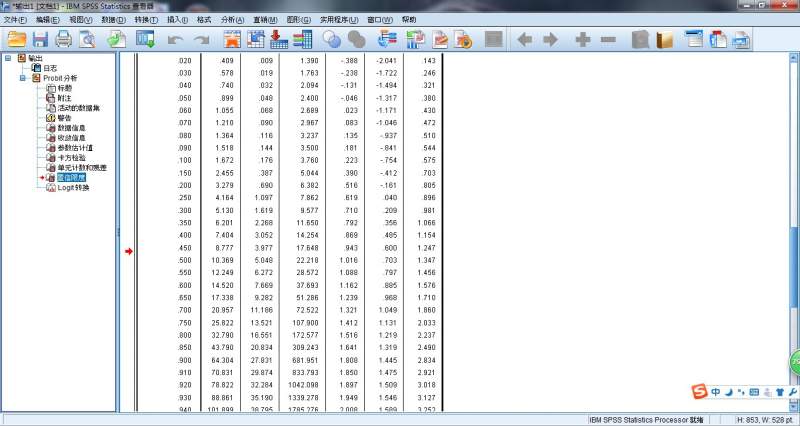
Task: Toggle the 中 Chinese input mode
Action: pos(716,392)
